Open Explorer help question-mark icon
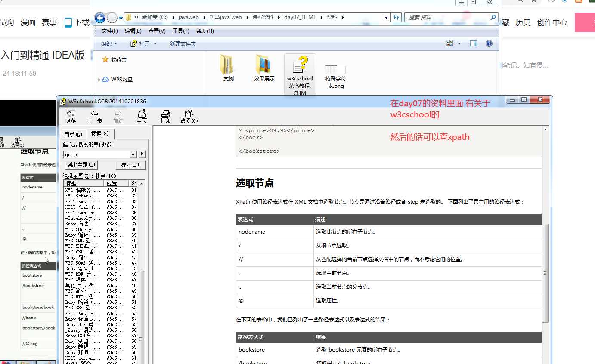 (489, 43)
